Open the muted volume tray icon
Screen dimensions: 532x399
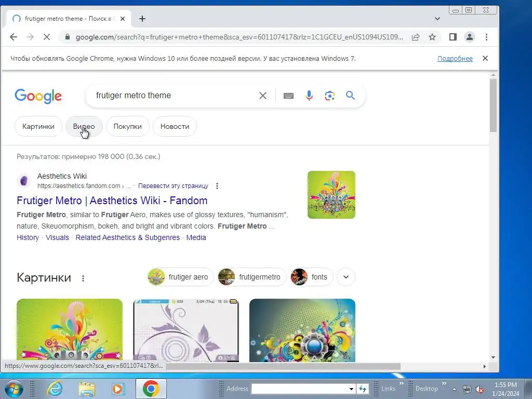[x=480, y=390]
